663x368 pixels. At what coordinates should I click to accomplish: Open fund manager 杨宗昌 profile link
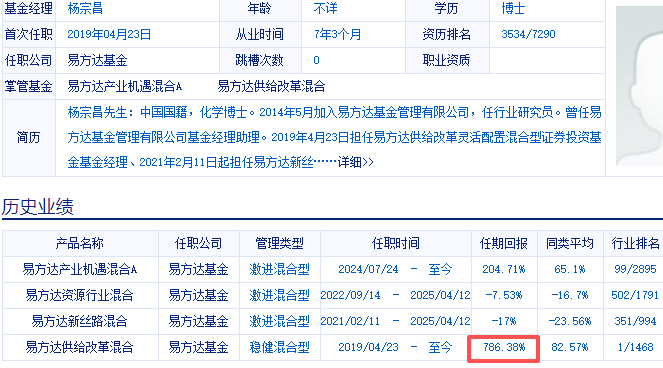click(x=85, y=8)
